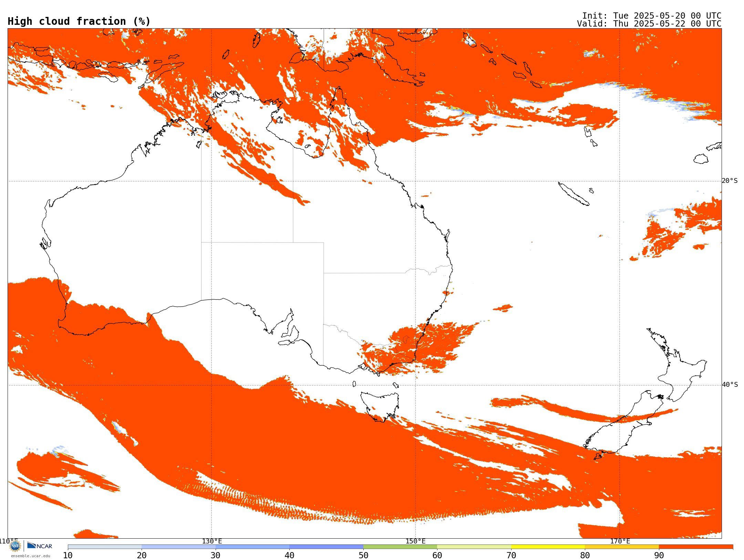
Task: Click the colorbar tick label 10
Action: 68,555
